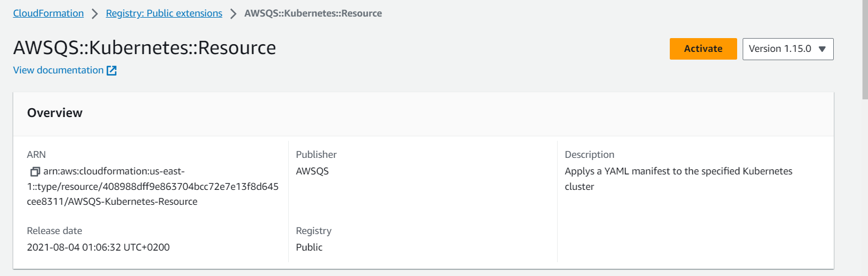This screenshot has height=276, width=868.
Task: Click the release date timestamp value
Action: 98,247
